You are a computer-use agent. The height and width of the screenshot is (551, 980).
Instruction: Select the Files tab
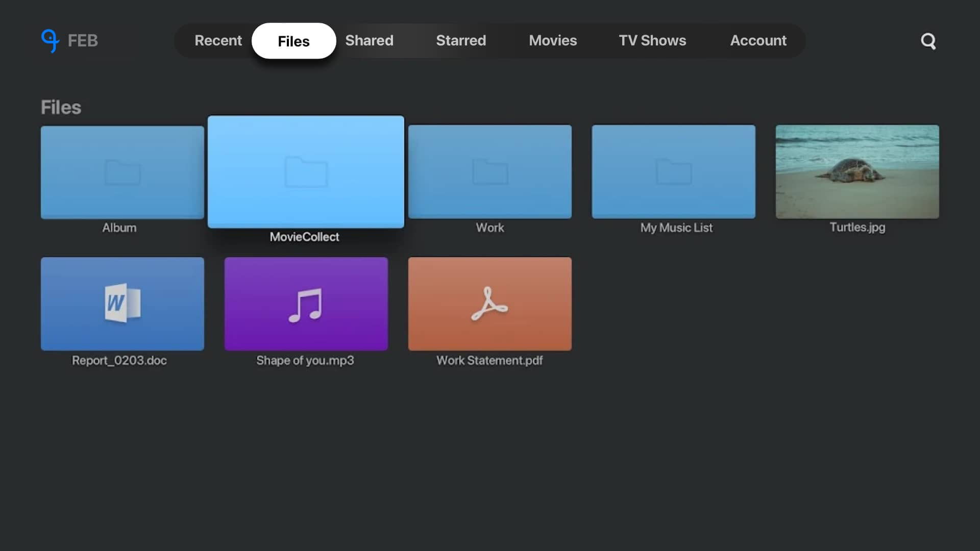click(x=293, y=41)
